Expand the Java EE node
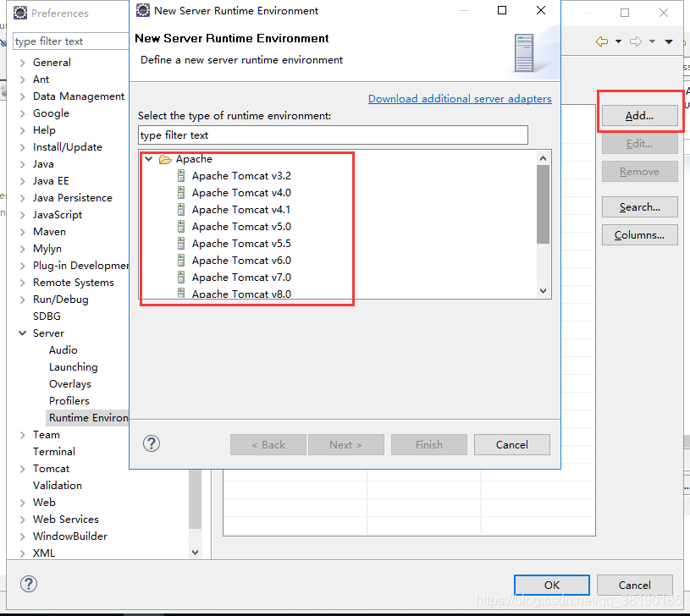 [x=23, y=181]
